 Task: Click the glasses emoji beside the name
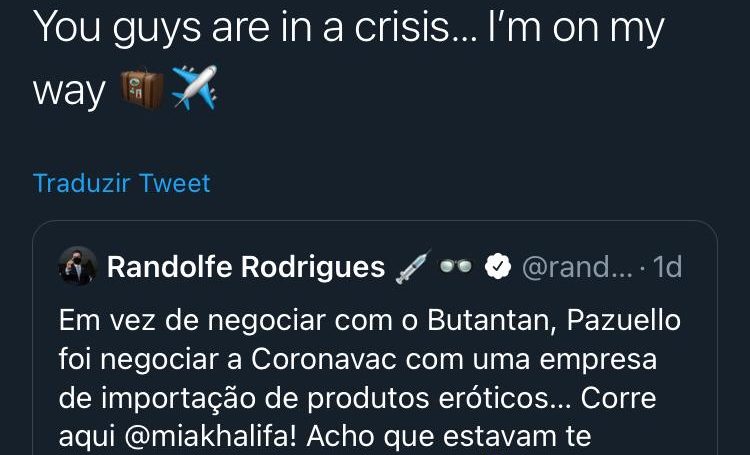[455, 266]
